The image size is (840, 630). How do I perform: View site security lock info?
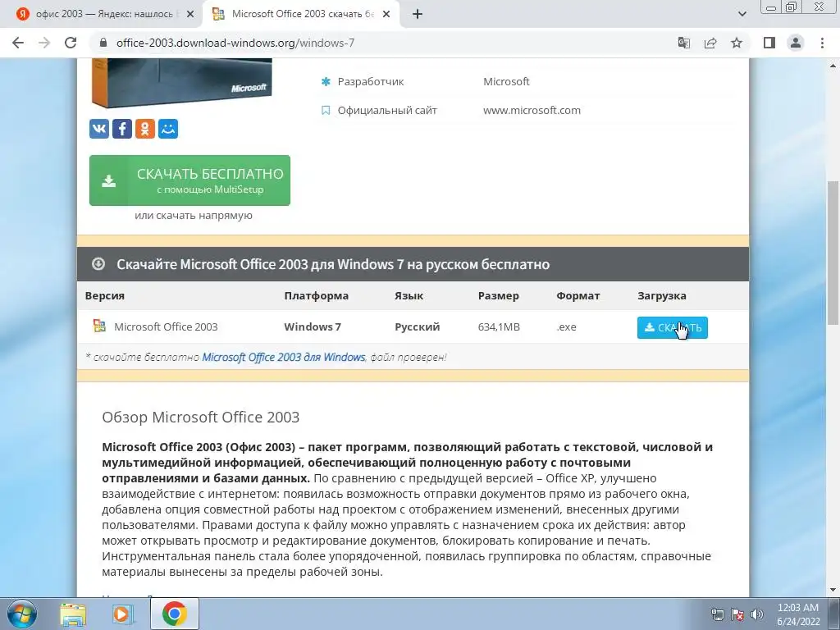point(103,43)
